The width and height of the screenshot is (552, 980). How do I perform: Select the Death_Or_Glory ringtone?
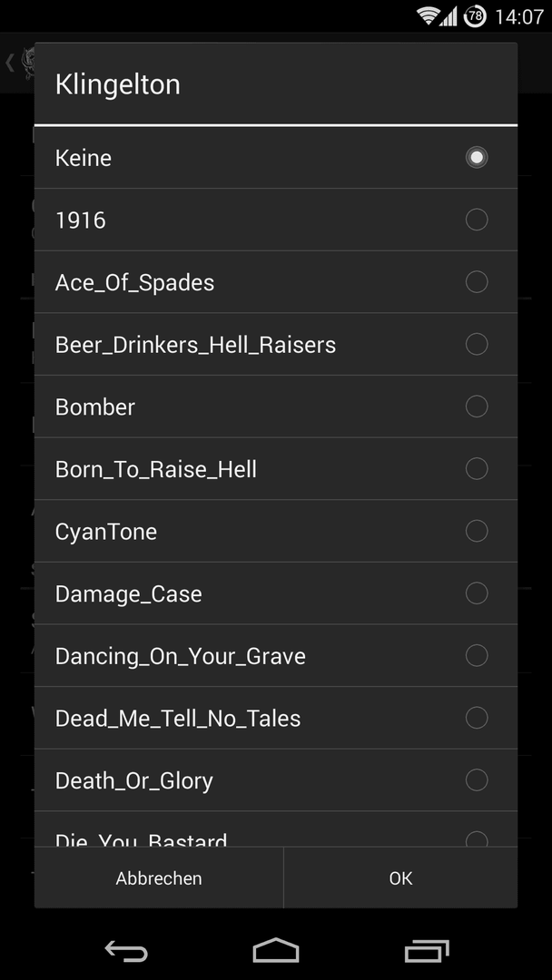click(x=276, y=780)
